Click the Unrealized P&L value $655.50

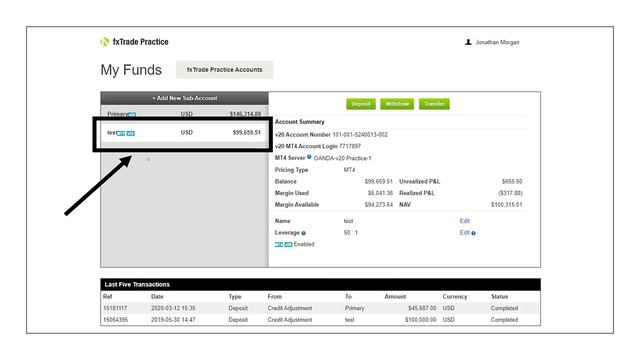pyautogui.click(x=512, y=181)
